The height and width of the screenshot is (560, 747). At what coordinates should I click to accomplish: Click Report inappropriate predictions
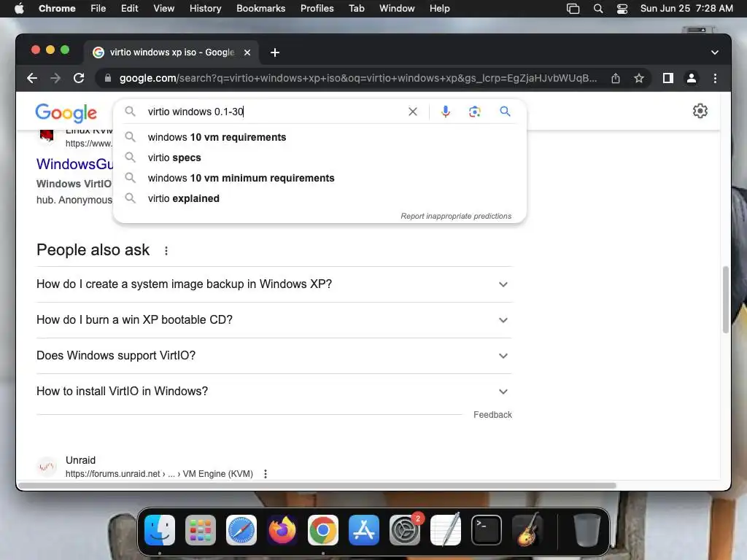pos(456,216)
